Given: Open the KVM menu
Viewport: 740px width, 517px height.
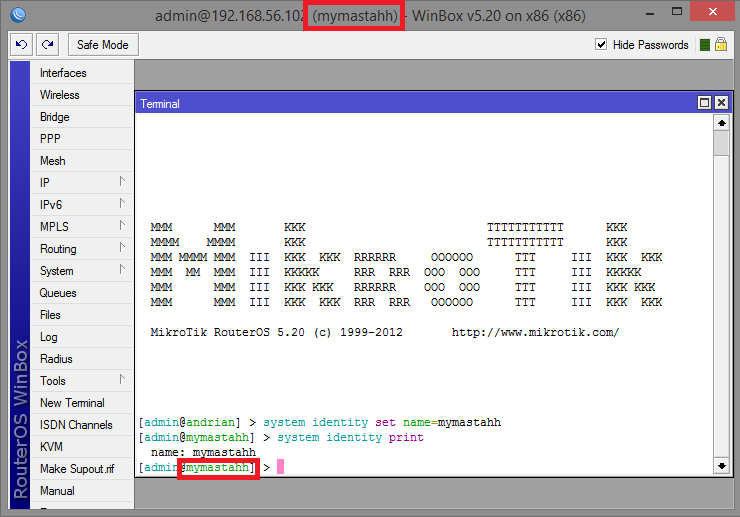Looking at the screenshot, I should tap(82, 447).
